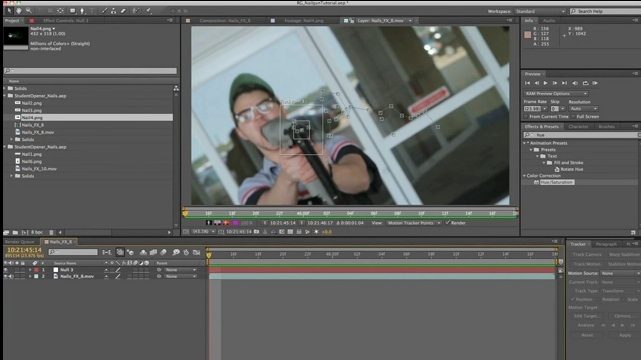Switch to Composition Nails_FX_8 viewer tab
Viewport: 641px width, 360px height.
pos(225,20)
